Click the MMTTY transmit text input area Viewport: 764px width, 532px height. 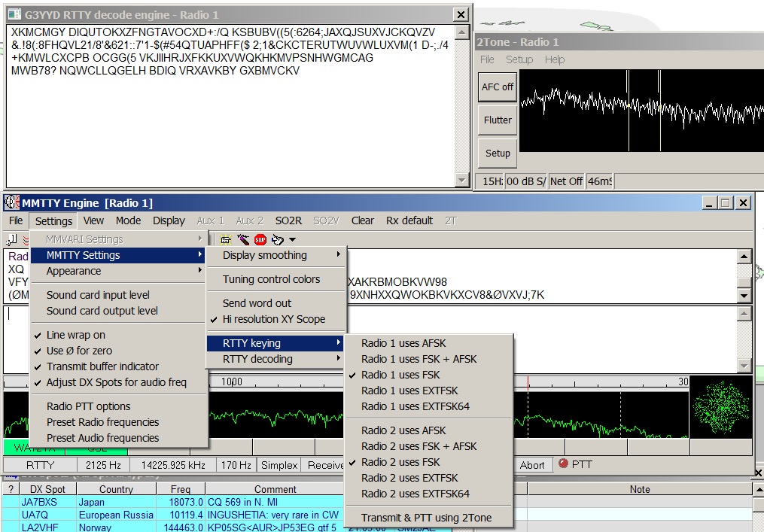coord(370,339)
